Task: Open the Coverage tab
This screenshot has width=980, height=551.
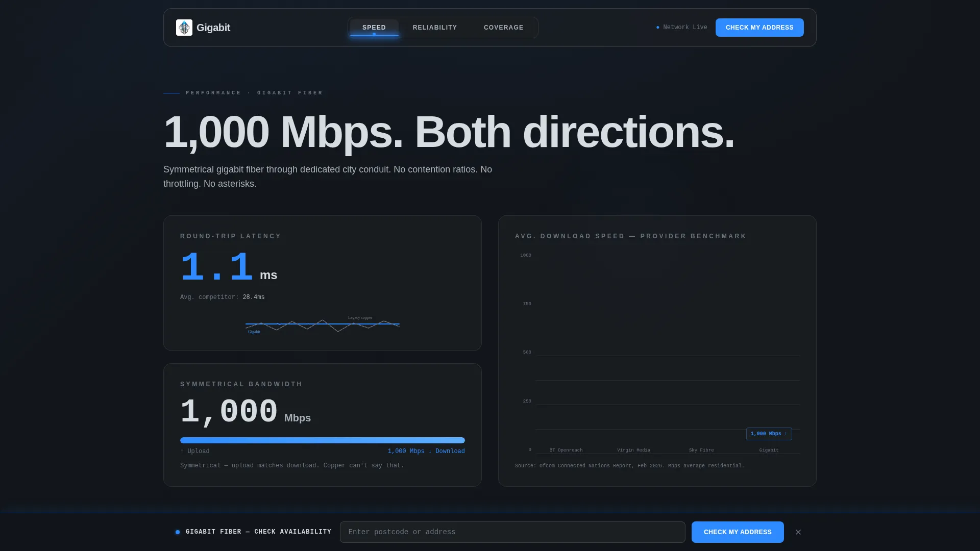Action: pos(504,28)
